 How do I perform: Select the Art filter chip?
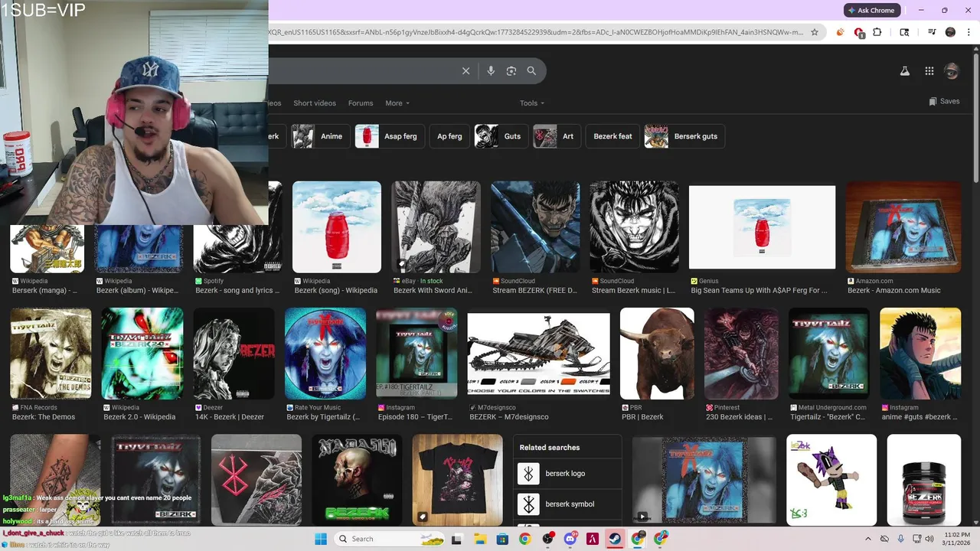(x=557, y=136)
